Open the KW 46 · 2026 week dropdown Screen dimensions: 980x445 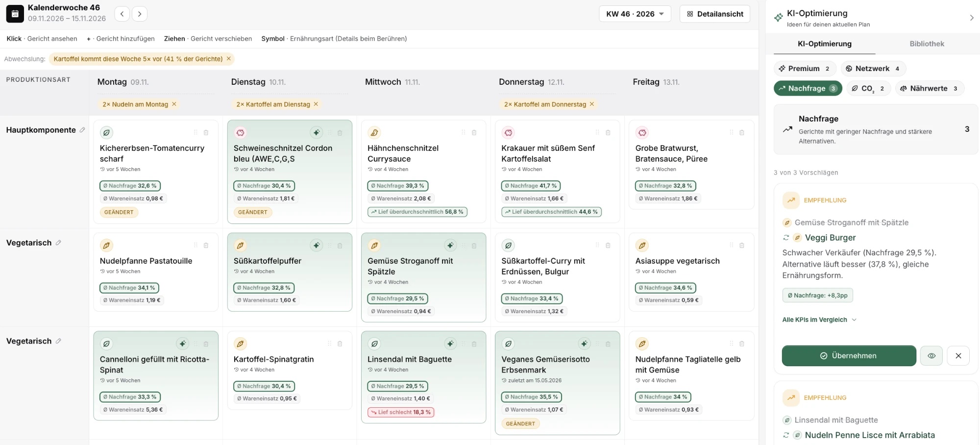point(635,14)
